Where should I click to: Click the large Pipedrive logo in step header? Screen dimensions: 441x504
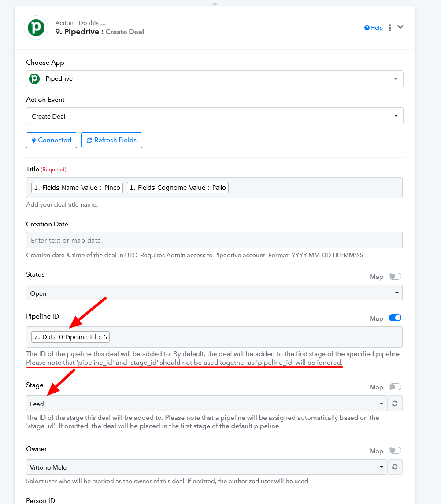pyautogui.click(x=36, y=28)
